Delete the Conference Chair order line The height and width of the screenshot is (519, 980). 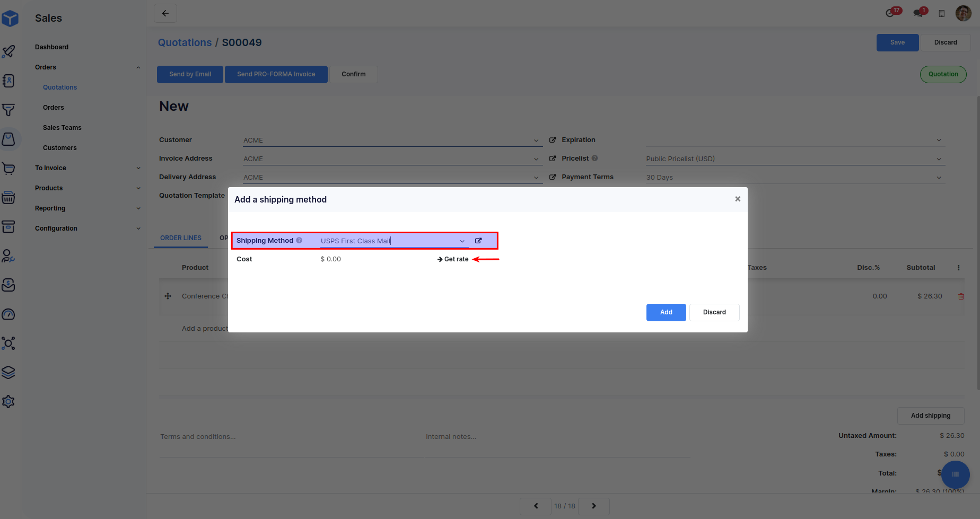tap(961, 296)
